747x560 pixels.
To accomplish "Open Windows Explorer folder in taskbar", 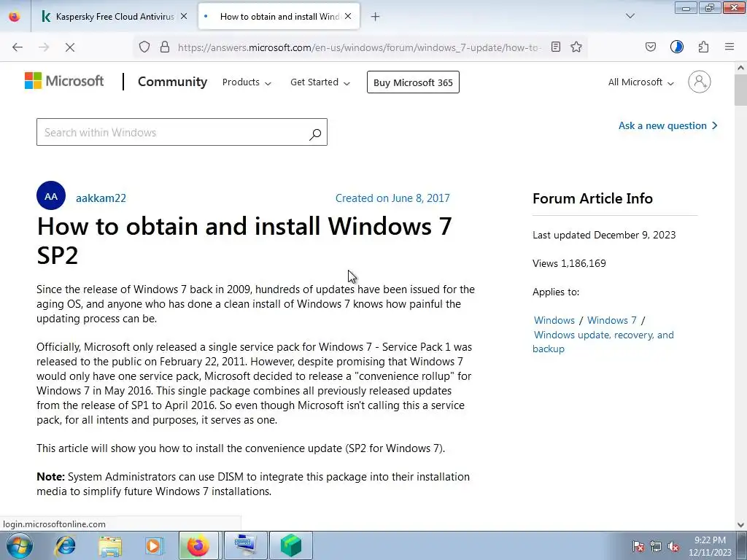I will pos(110,545).
